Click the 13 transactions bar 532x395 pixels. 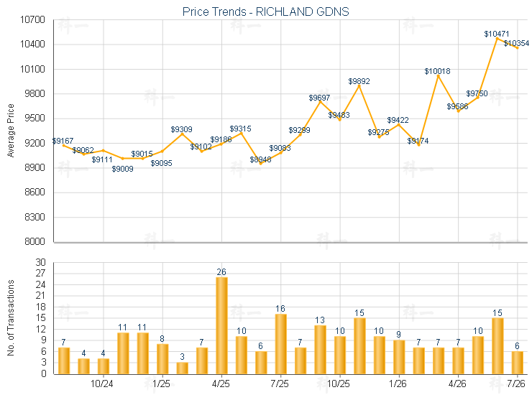tap(320, 350)
